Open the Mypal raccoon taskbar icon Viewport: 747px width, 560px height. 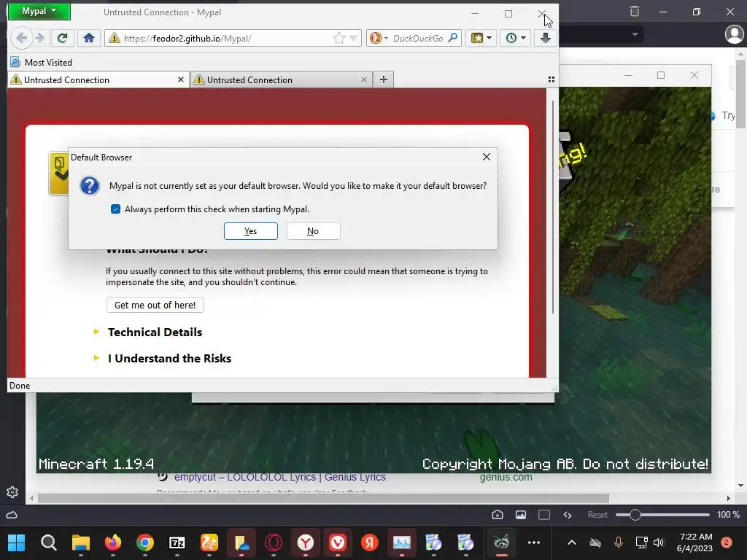501,542
